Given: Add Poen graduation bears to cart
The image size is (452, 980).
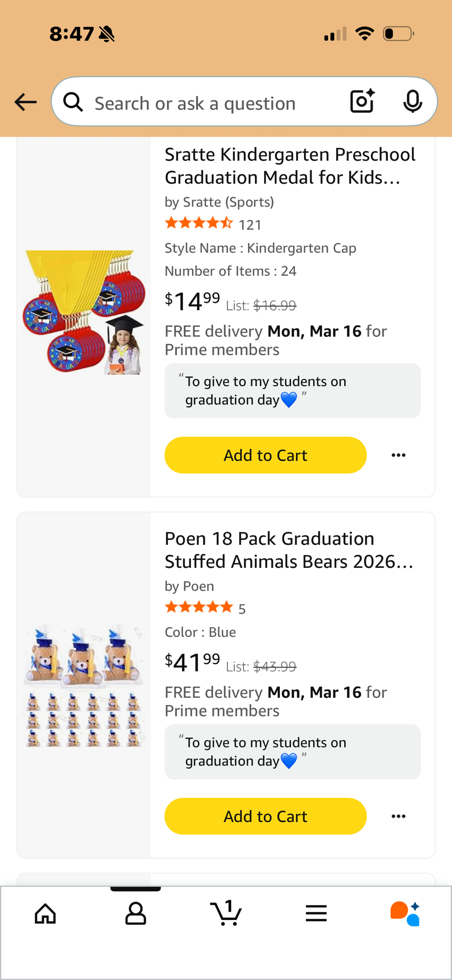Looking at the screenshot, I should (x=265, y=816).
